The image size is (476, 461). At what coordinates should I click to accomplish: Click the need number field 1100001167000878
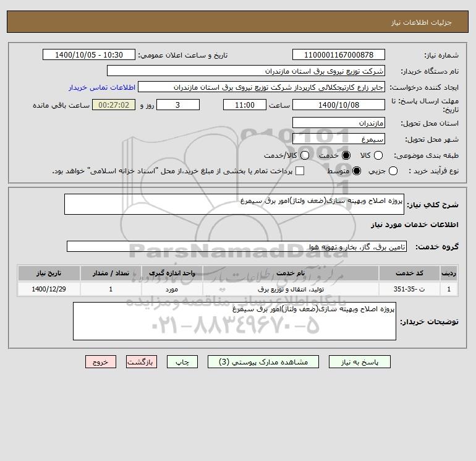tap(339, 54)
